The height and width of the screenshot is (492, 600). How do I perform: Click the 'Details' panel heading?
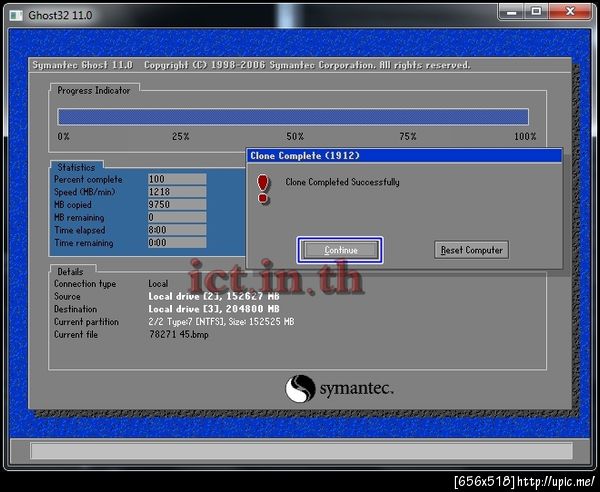(70, 272)
